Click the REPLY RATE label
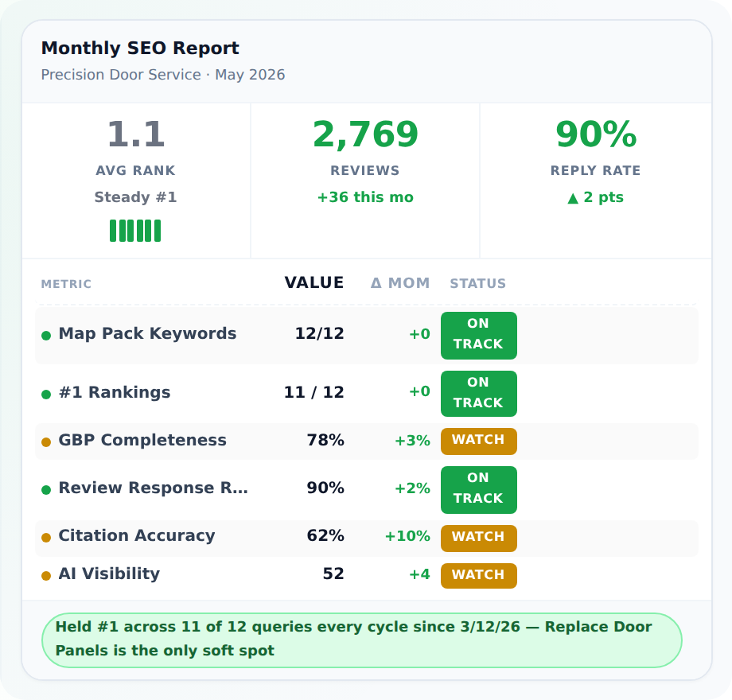 point(596,170)
